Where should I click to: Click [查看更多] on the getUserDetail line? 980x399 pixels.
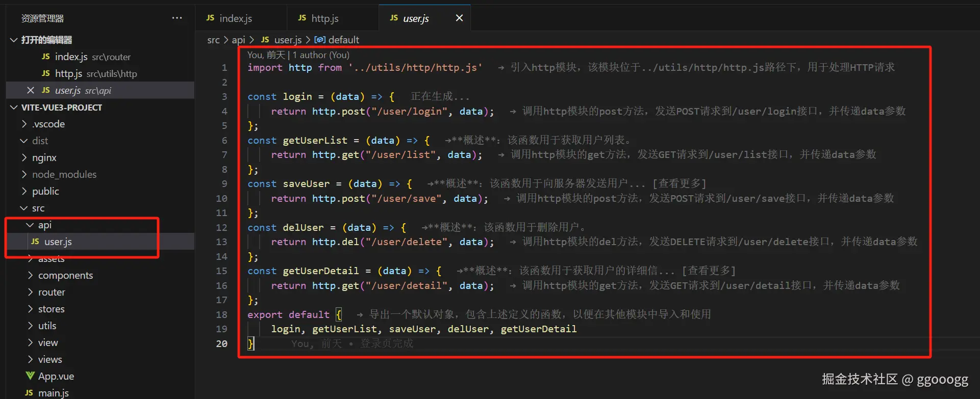click(709, 271)
